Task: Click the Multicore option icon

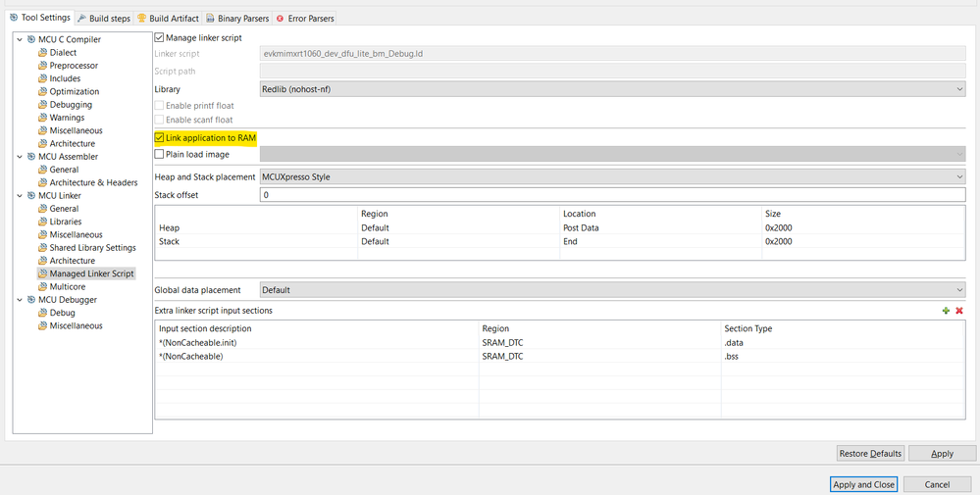Action: click(x=42, y=286)
